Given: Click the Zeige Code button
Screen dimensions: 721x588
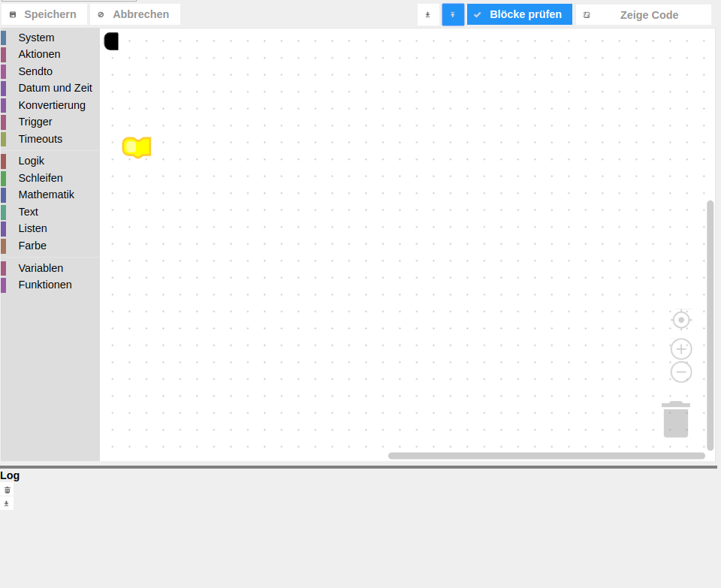Looking at the screenshot, I should click(644, 15).
